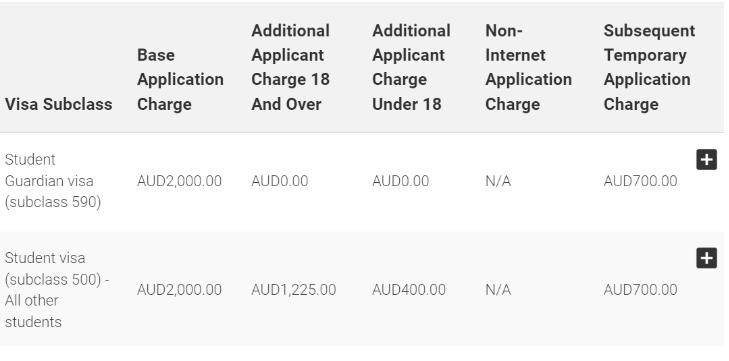
Task: Expand the Student Guardian visa row plus icon
Action: point(706,160)
